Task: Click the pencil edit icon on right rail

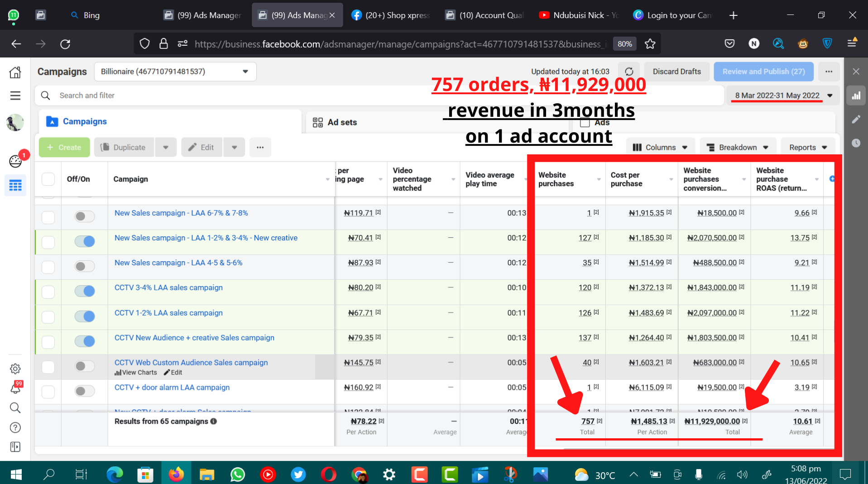Action: [856, 120]
